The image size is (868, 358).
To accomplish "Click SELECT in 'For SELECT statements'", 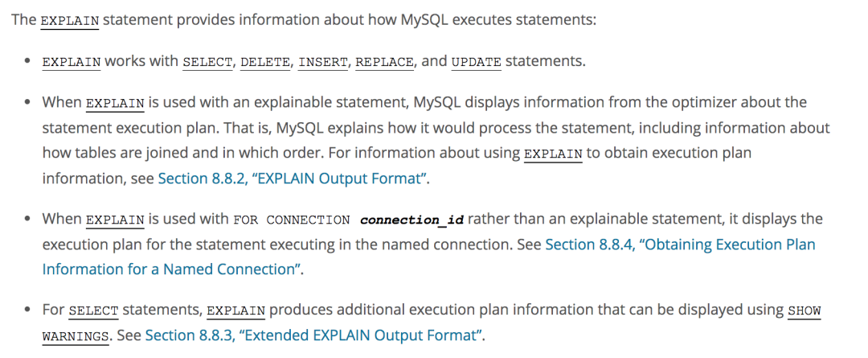I will (x=93, y=311).
